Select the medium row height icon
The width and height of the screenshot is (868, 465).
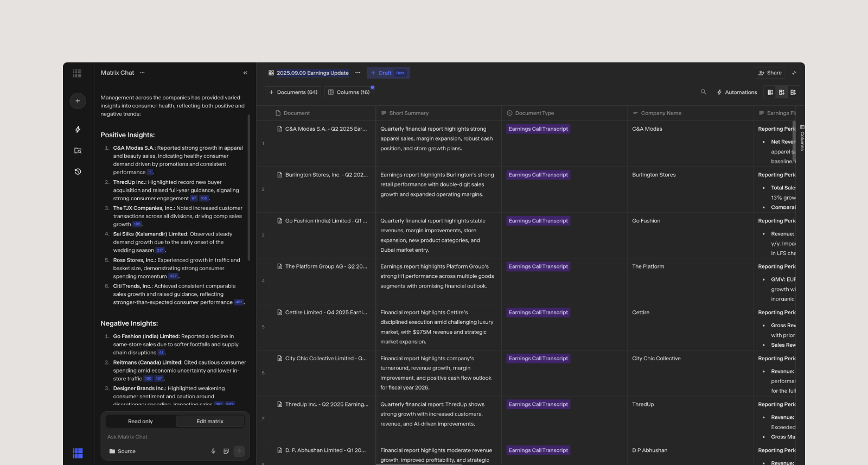[x=782, y=92]
